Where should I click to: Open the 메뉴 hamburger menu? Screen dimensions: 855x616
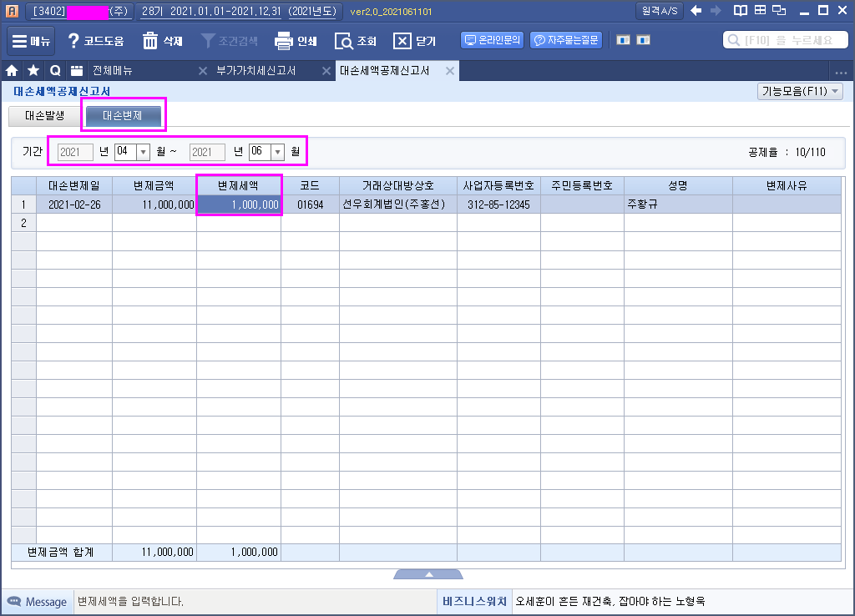coord(31,41)
